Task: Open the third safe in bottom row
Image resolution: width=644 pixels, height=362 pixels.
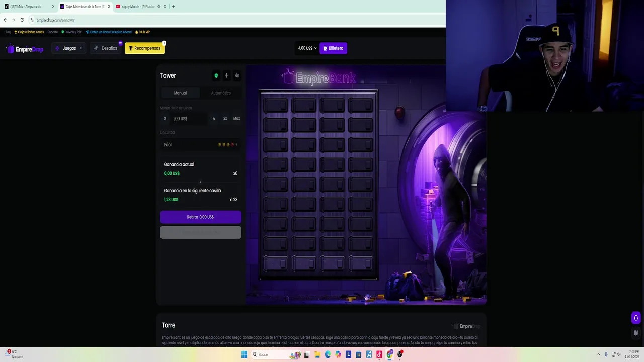Action: [332, 264]
